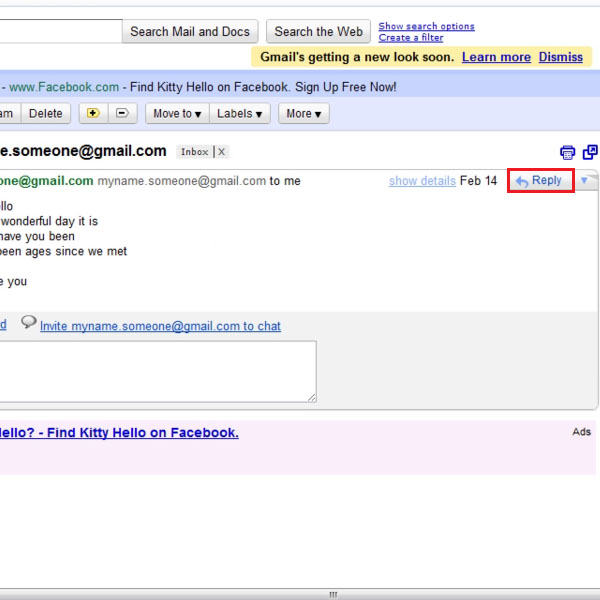Click Invite myname.someone@gmail.com to chat
600x600 pixels.
160,326
